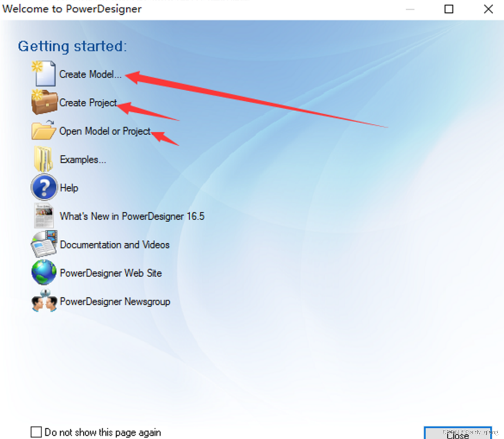Click the blue question mark Help icon
Screen dimensions: 504x439
[x=44, y=187]
